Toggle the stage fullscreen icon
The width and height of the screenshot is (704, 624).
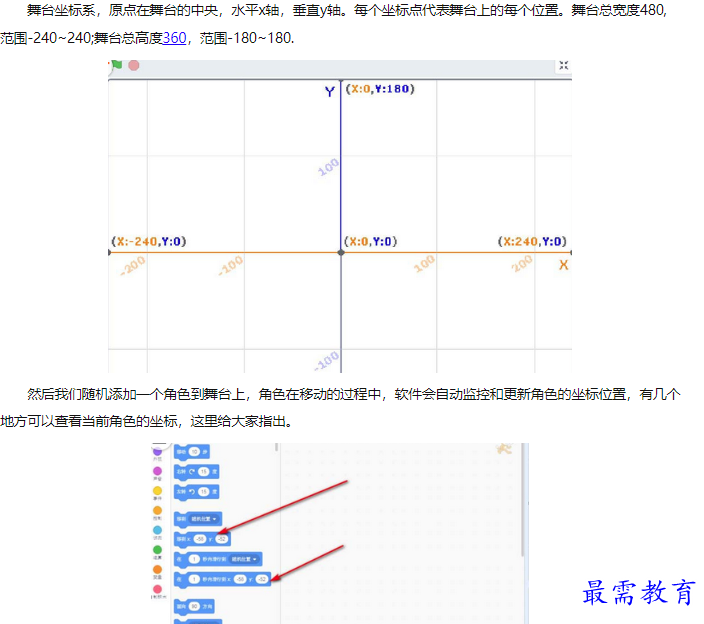[x=563, y=66]
